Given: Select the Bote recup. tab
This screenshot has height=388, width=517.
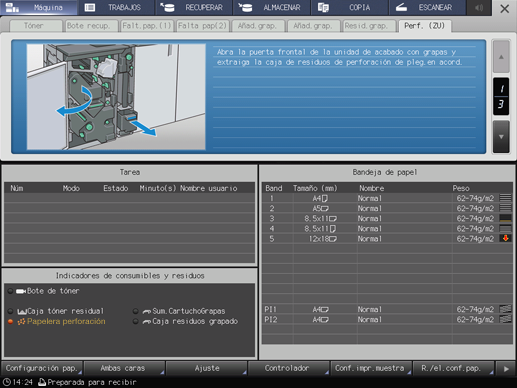Looking at the screenshot, I should tap(91, 26).
